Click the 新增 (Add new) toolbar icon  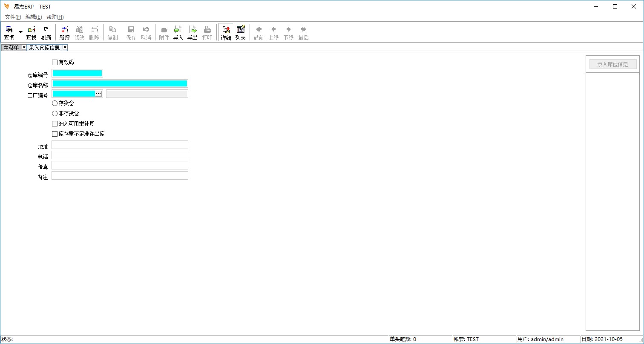[64, 32]
